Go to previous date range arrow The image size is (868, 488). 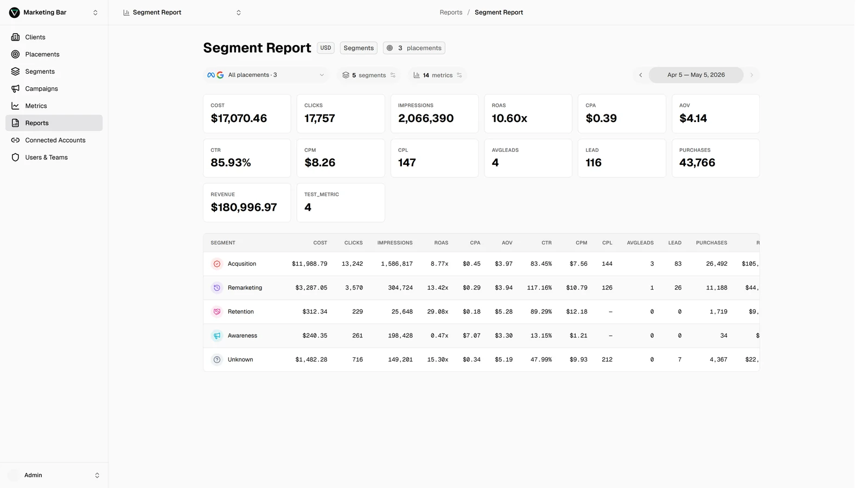coord(641,75)
